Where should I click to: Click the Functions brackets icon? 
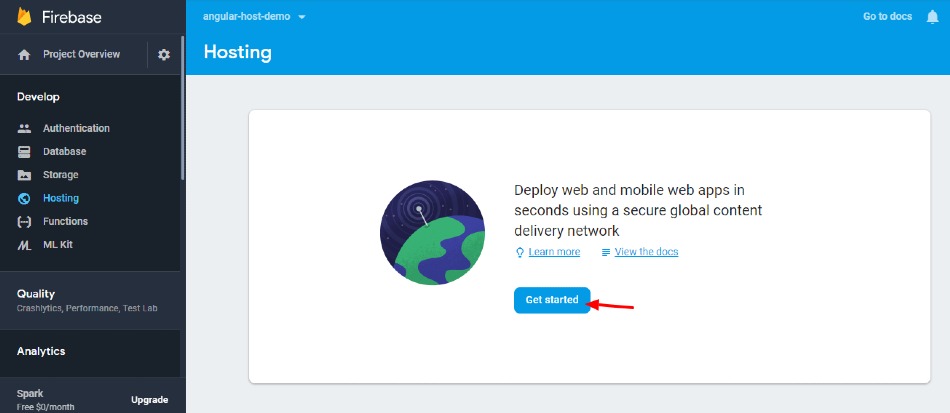24,222
